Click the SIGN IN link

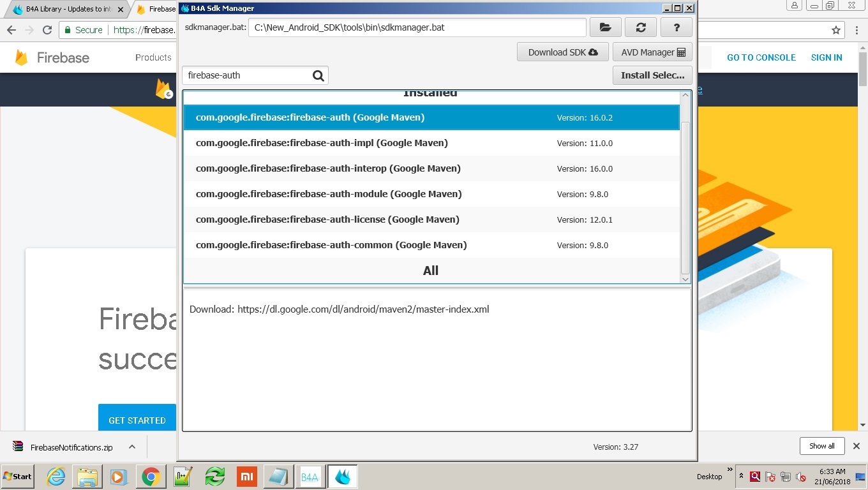tap(827, 57)
